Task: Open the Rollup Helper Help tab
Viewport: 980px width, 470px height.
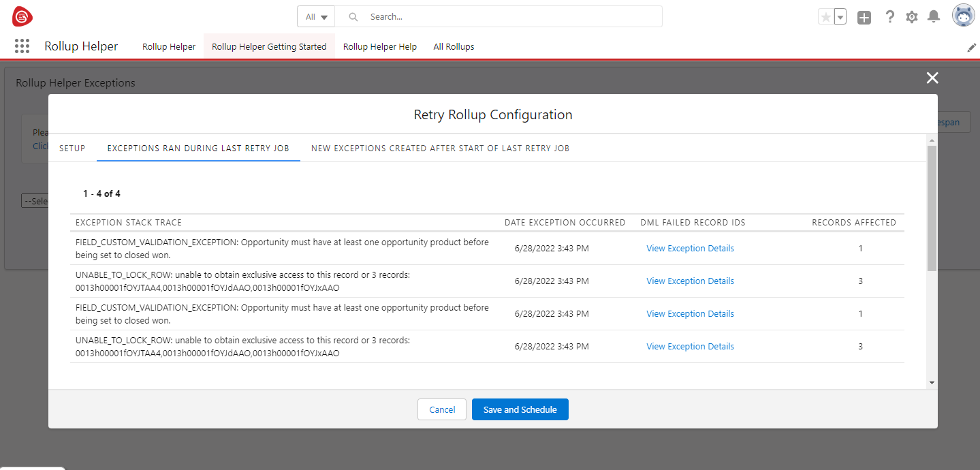Action: [380, 46]
